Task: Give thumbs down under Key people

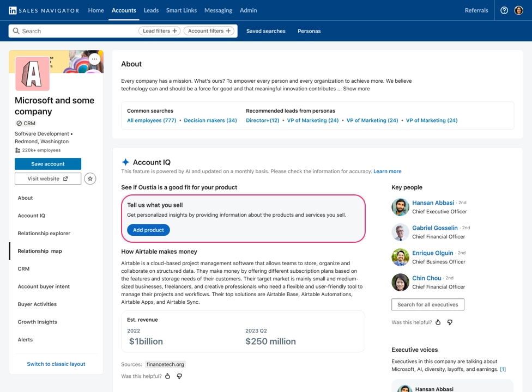Action: (450, 322)
